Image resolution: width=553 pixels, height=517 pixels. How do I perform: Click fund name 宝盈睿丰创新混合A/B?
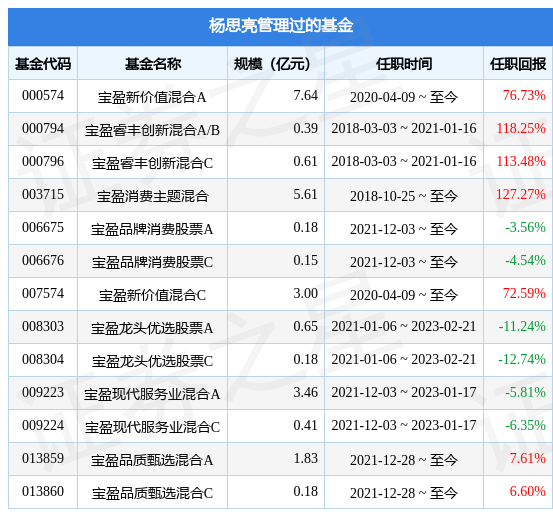152,130
